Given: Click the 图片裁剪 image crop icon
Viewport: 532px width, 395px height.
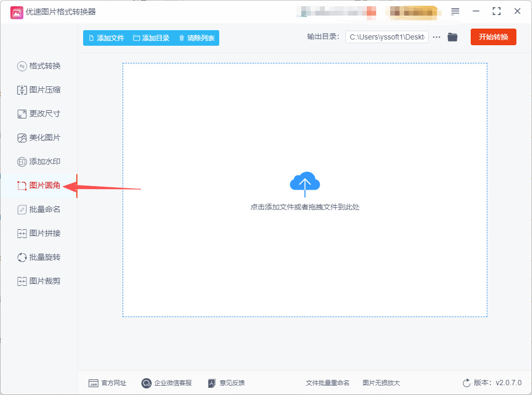Looking at the screenshot, I should 22,281.
